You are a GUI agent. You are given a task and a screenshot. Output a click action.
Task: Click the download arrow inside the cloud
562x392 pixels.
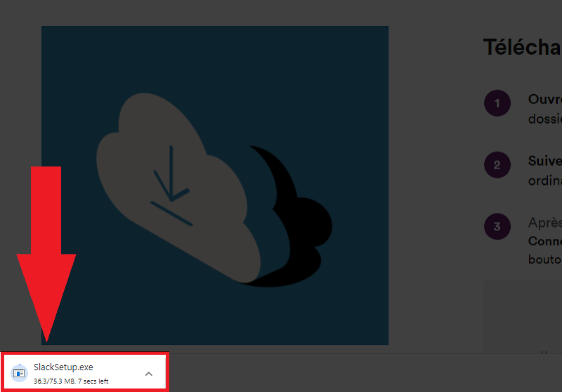[x=171, y=185]
